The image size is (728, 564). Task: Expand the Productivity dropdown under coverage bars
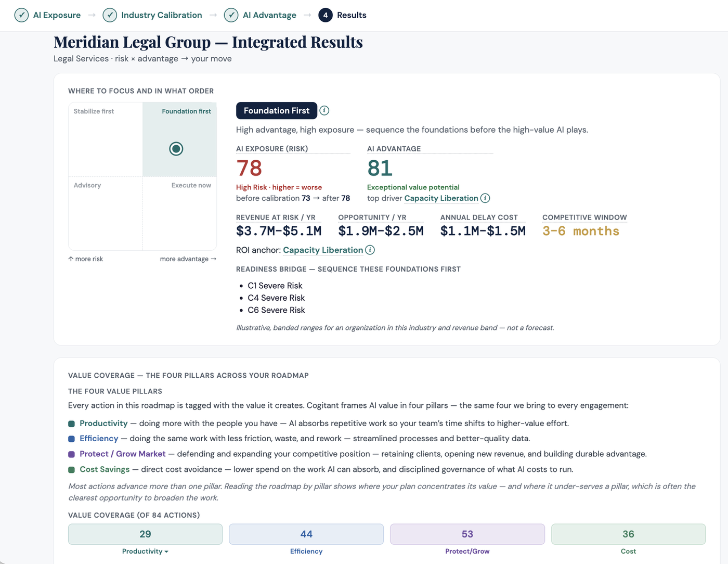click(145, 552)
